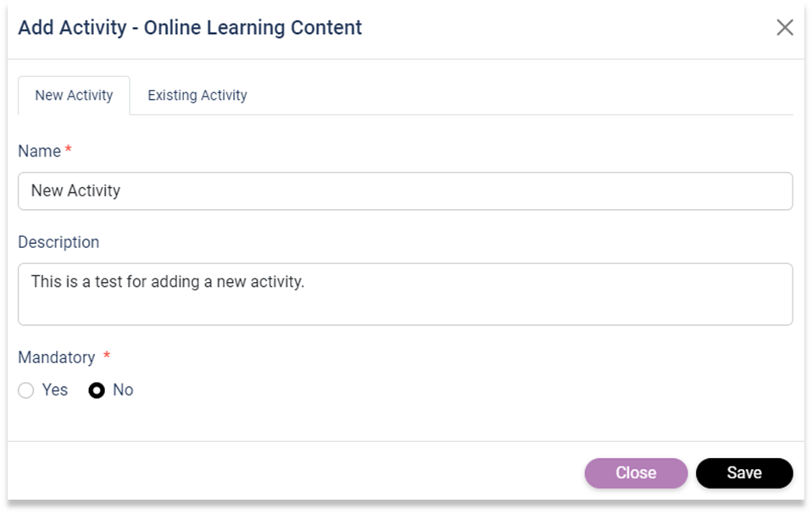
Task: Switch to the Existing Activity tab
Action: 197,95
